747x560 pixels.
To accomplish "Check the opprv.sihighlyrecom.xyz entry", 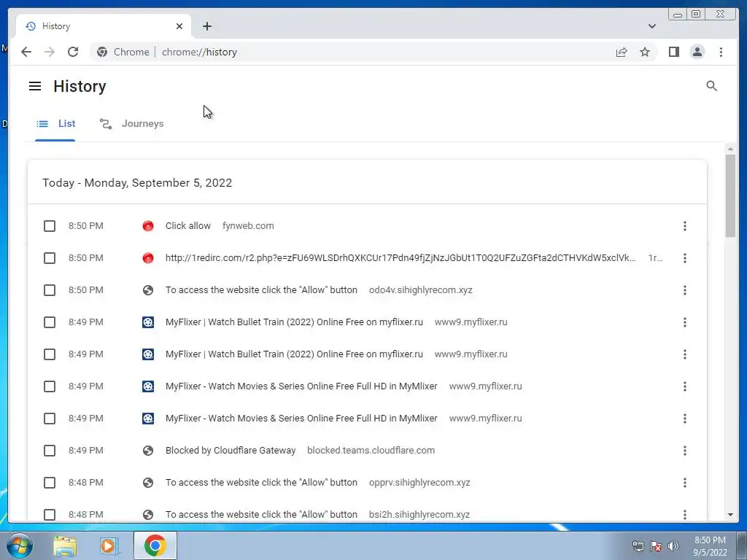I will (50, 483).
